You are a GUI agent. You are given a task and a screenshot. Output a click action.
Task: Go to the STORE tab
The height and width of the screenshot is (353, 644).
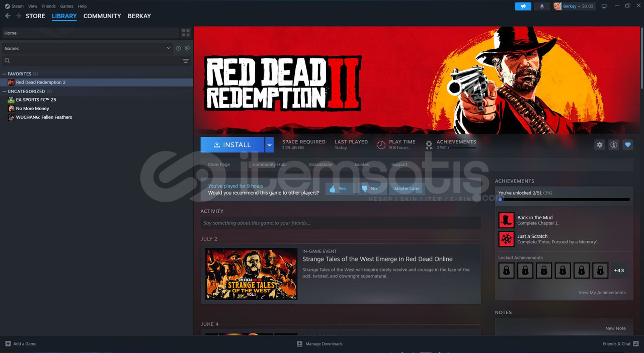(35, 16)
